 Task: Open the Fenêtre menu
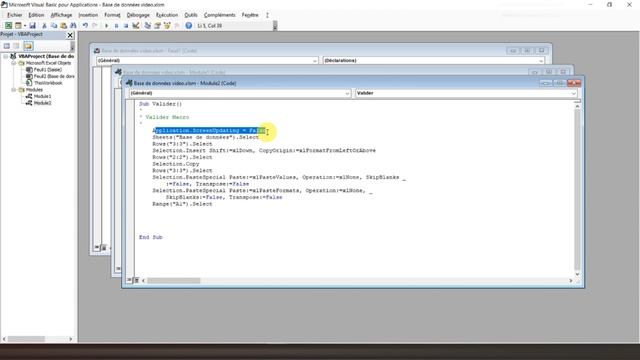pos(250,15)
